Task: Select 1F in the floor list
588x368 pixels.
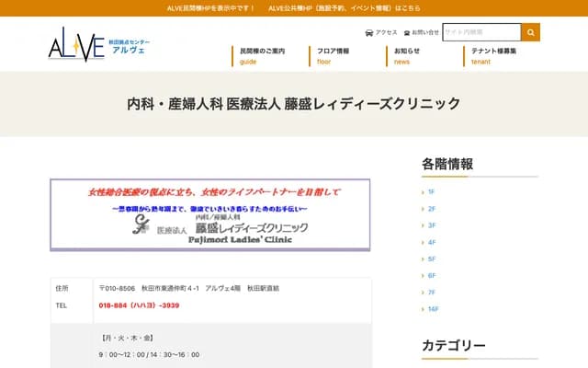Action: tap(431, 192)
